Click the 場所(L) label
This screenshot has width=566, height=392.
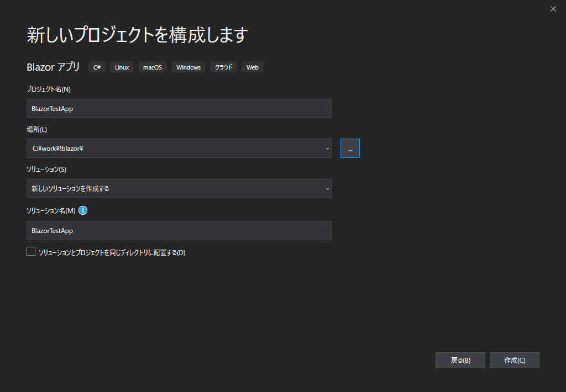tap(37, 129)
